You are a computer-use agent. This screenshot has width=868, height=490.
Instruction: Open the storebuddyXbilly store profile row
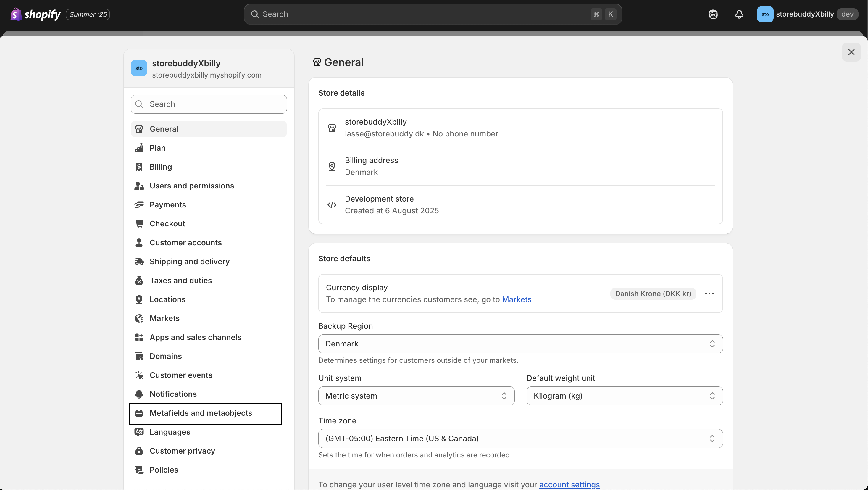click(x=520, y=128)
